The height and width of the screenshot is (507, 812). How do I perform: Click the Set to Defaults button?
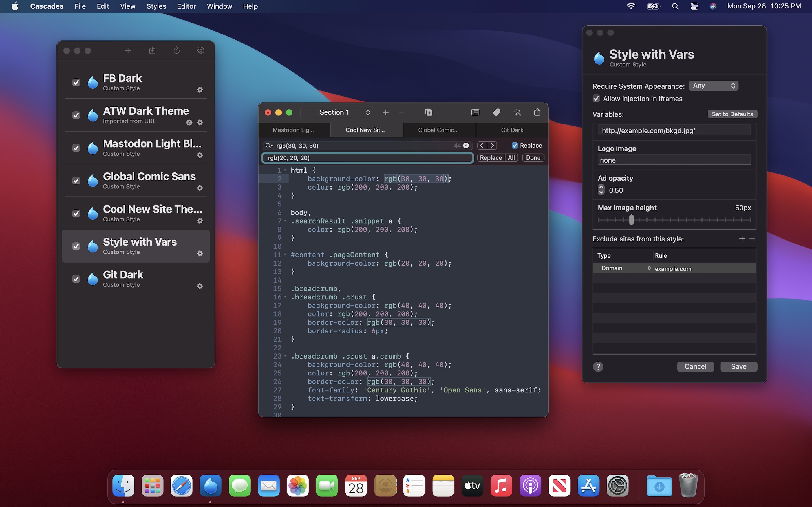coord(732,114)
